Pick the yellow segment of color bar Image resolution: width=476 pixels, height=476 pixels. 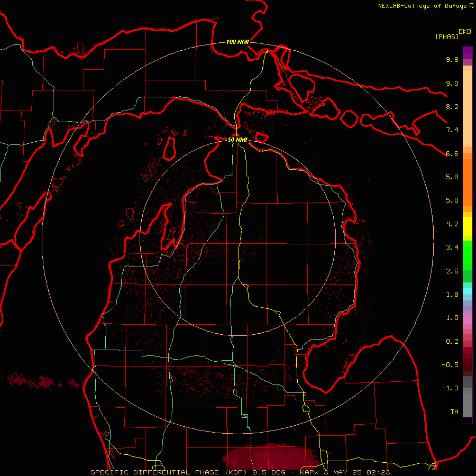(467, 226)
